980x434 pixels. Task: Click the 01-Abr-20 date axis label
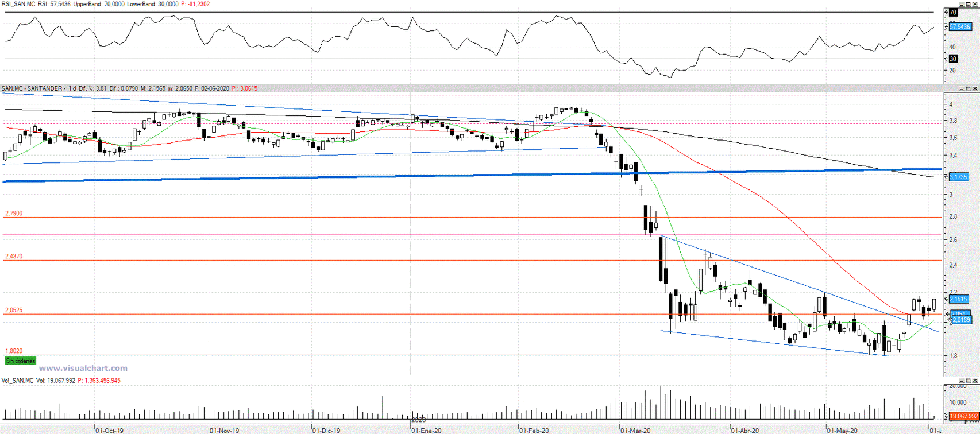tap(745, 430)
